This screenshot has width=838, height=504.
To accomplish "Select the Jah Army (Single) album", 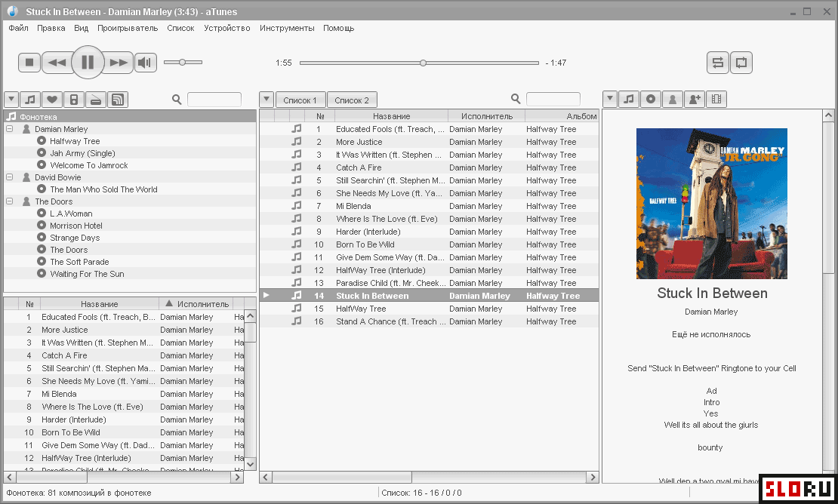I will (x=82, y=153).
